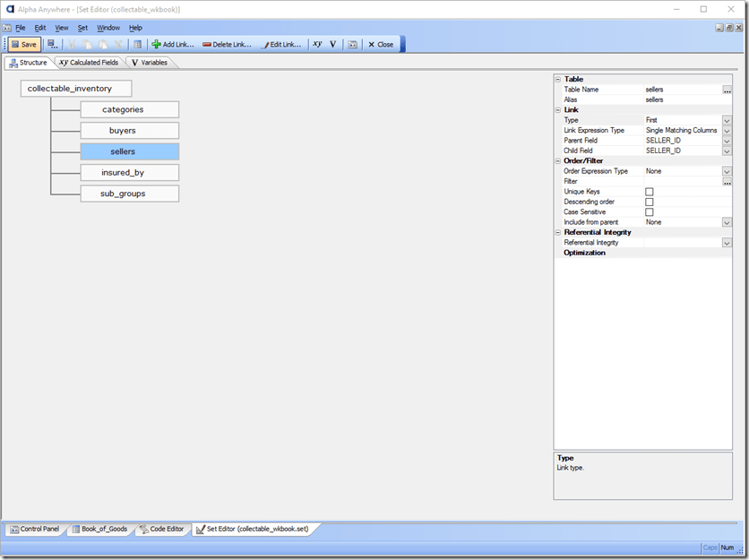Toggle the Descending order checkbox
The height and width of the screenshot is (560, 749).
pos(650,202)
